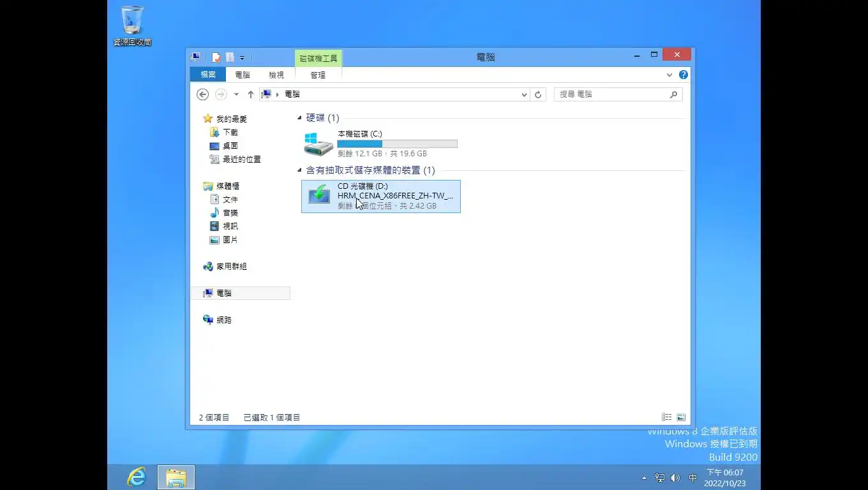Show hidden tray icons arrow
This screenshot has width=868, height=490.
644,477
